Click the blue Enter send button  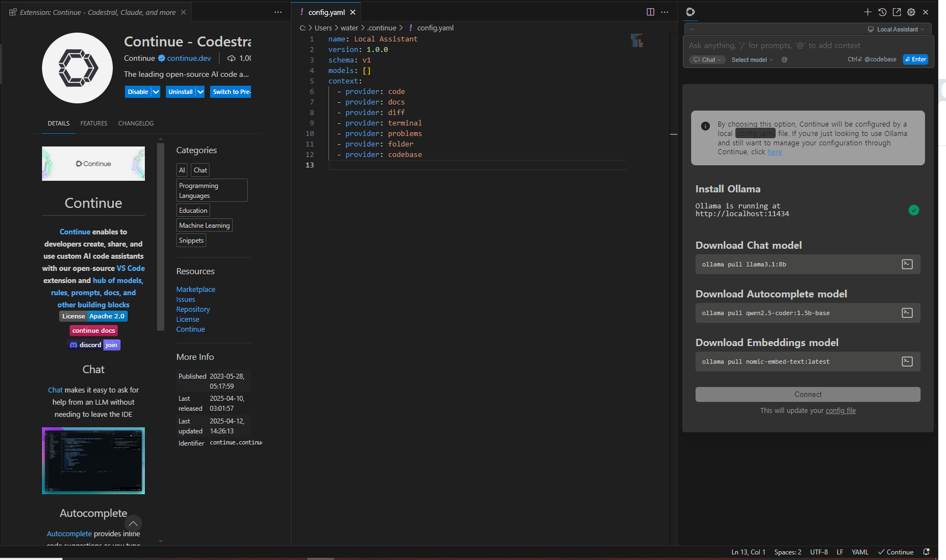(916, 59)
